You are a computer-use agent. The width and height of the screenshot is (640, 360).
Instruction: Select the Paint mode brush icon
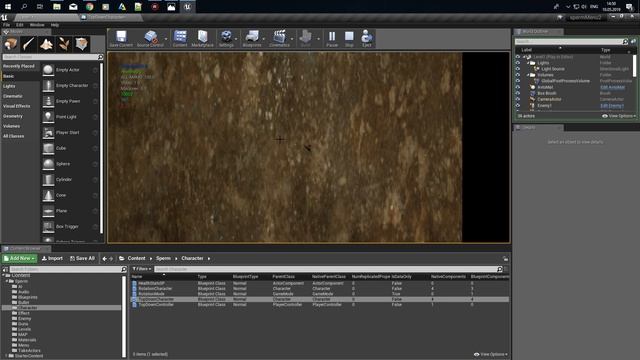pos(29,44)
